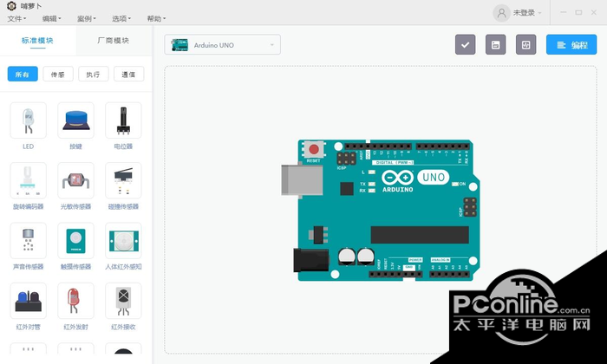This screenshot has height=364, width=607.
Task: Click the Arduino UNO board on canvas
Action: [x=381, y=210]
